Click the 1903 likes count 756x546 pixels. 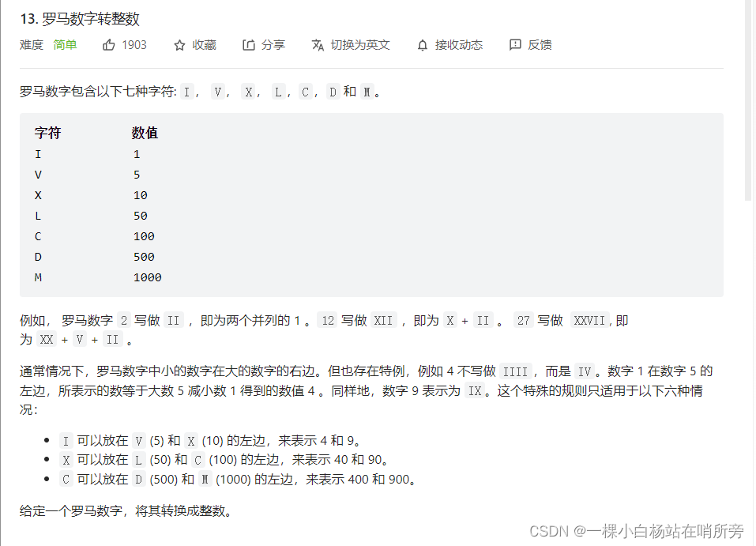(134, 45)
